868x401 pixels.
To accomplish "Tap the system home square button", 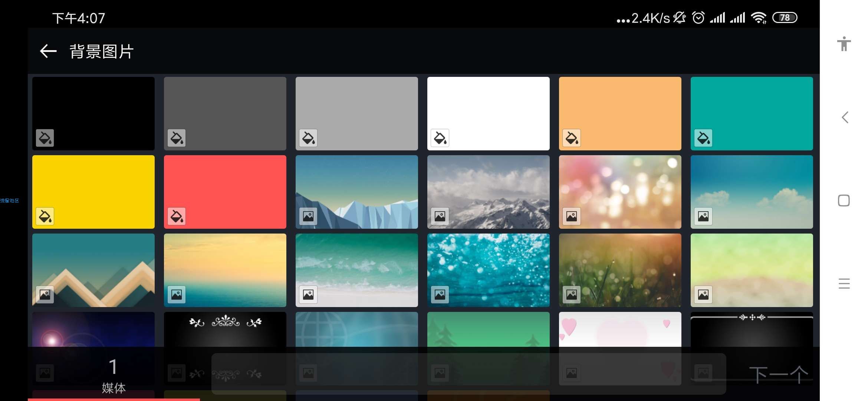I will (x=844, y=200).
